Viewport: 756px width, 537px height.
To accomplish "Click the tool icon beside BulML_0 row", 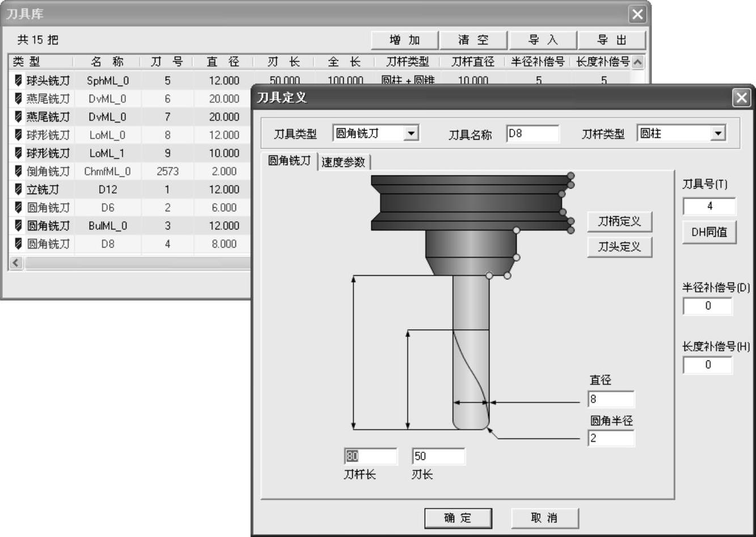I will (19, 226).
